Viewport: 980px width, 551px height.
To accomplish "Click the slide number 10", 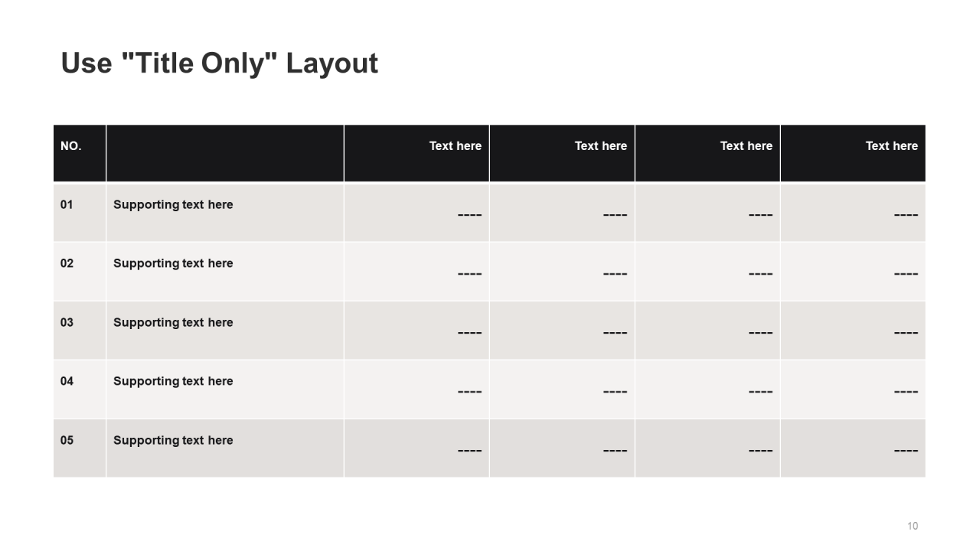I will [x=913, y=526].
